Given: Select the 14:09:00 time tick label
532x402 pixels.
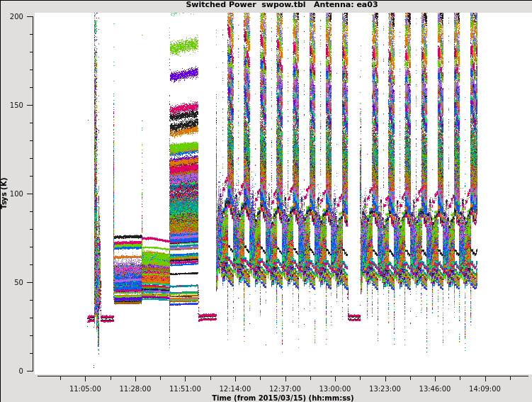Looking at the screenshot, I should click(x=485, y=389).
